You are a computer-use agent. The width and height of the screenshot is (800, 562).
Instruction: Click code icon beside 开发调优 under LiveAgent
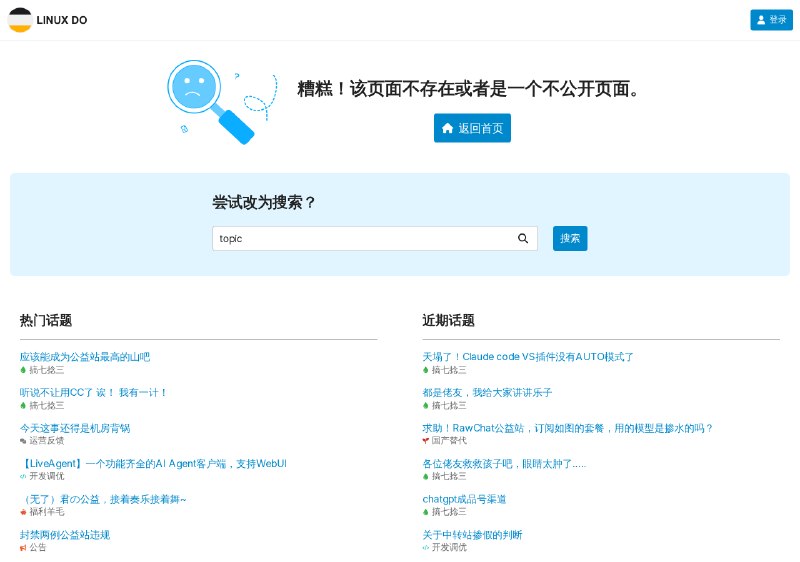(x=23, y=476)
